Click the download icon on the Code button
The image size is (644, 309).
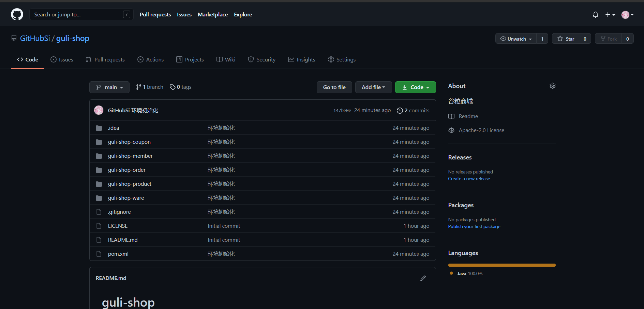(x=405, y=87)
